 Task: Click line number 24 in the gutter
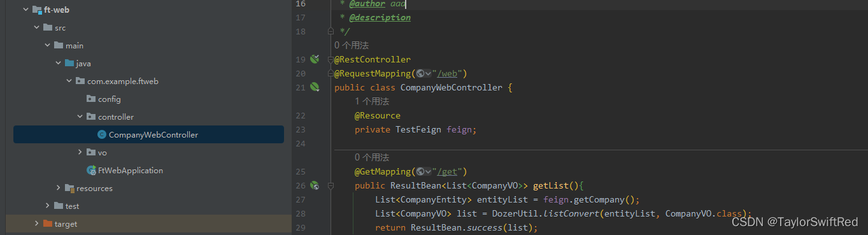point(301,143)
